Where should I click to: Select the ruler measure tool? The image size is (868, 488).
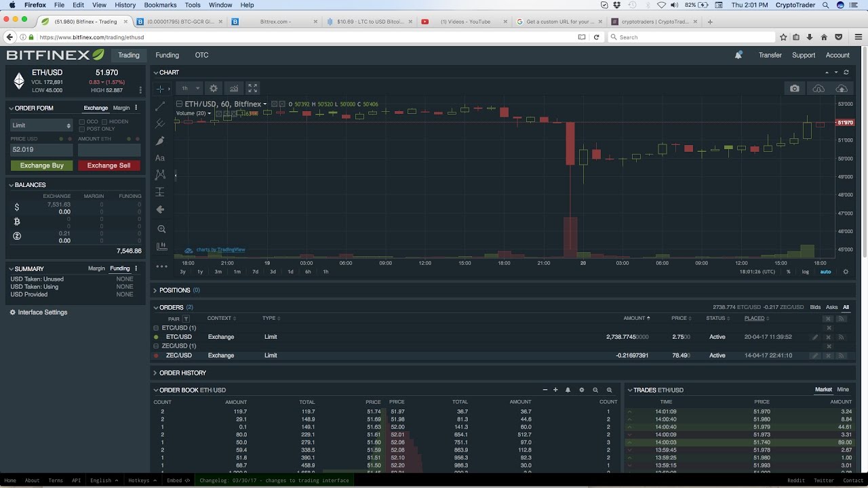coord(161,247)
